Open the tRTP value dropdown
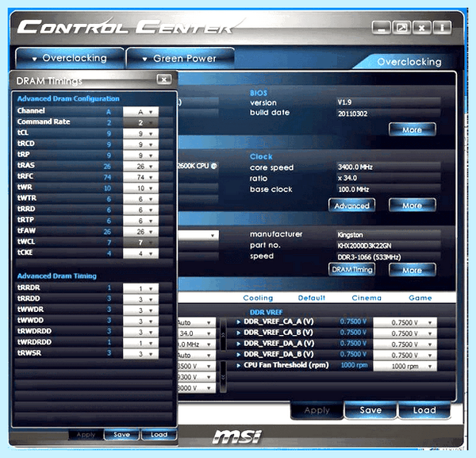476x458 pixels. pos(140,221)
